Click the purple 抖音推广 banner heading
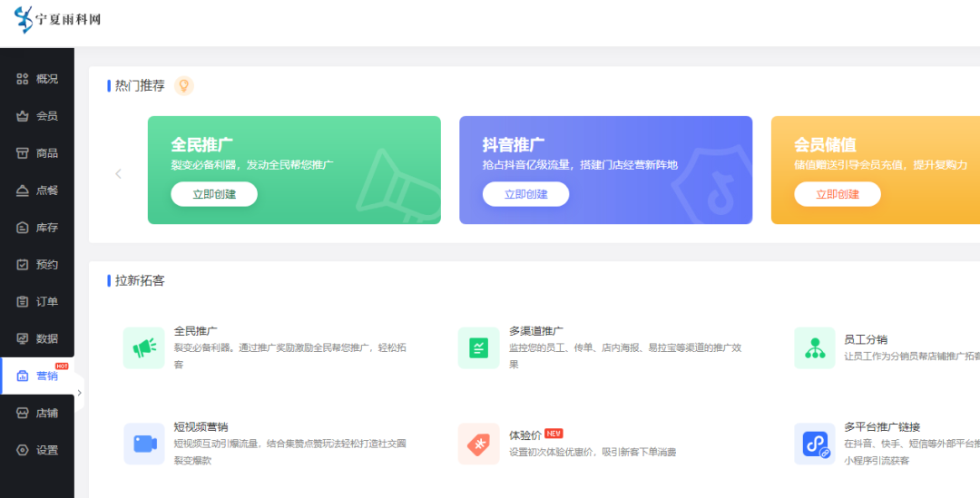The width and height of the screenshot is (980, 498). coord(513,144)
